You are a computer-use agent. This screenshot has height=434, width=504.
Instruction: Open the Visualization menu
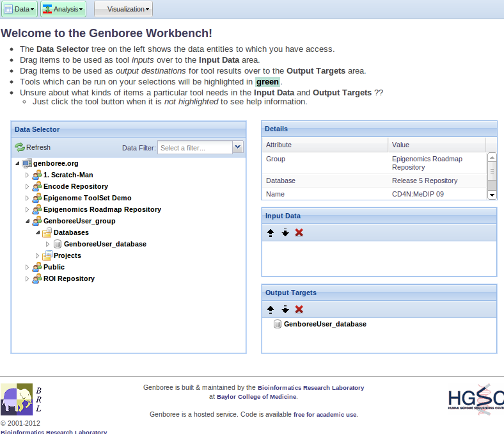coord(123,9)
